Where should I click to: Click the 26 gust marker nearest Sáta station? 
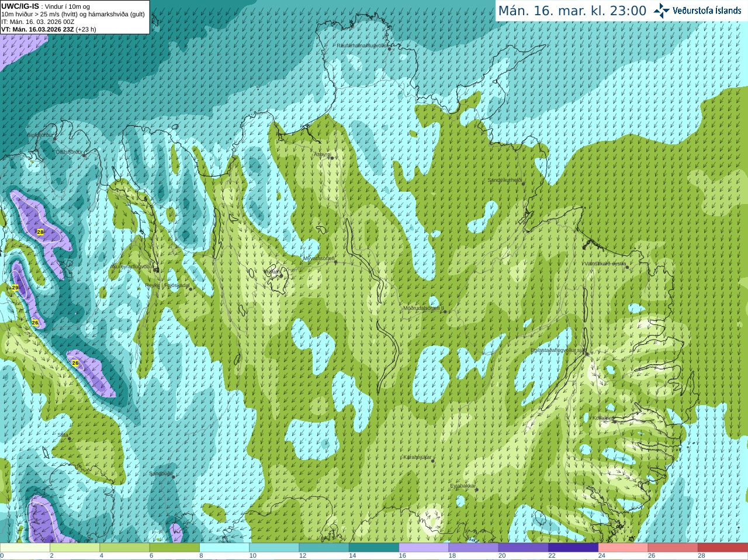pyautogui.click(x=75, y=363)
